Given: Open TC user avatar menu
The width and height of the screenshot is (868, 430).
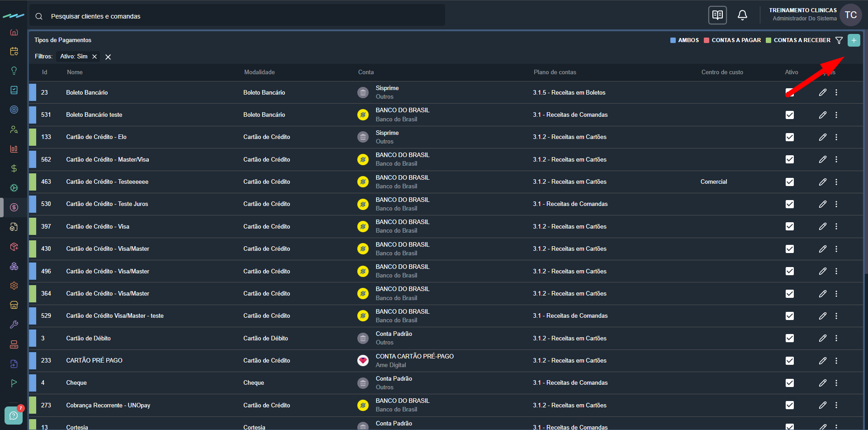Looking at the screenshot, I should click(x=850, y=15).
